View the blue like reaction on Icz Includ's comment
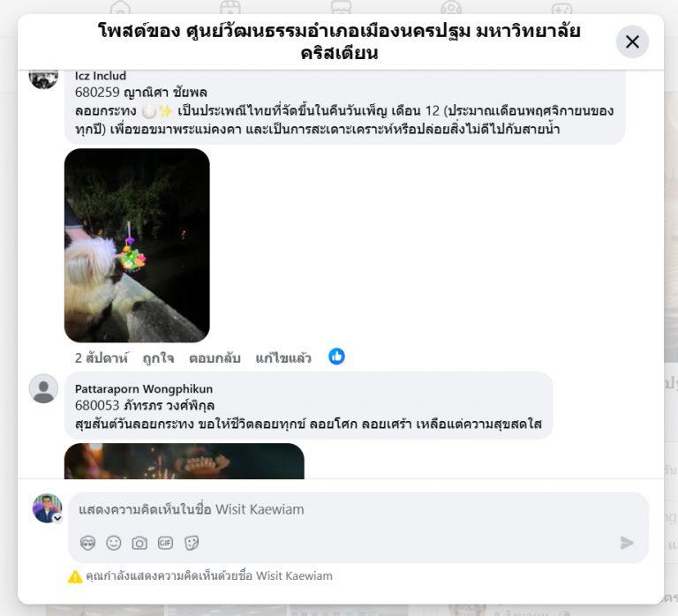Image resolution: width=678 pixels, height=616 pixels. (x=336, y=357)
